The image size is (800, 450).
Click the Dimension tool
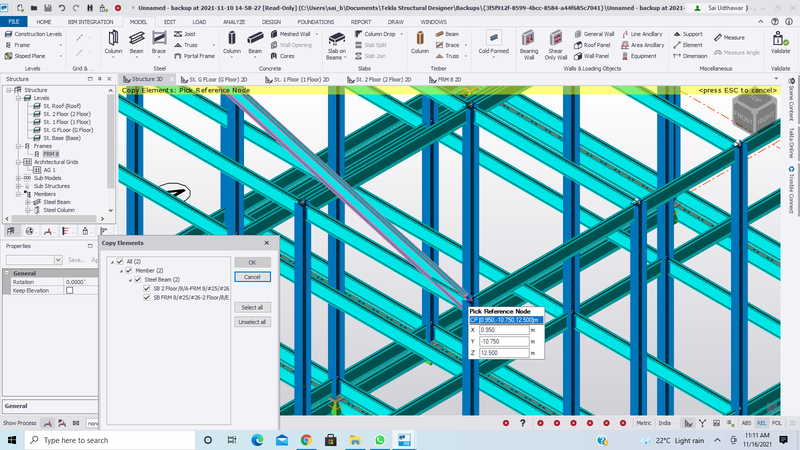point(690,56)
